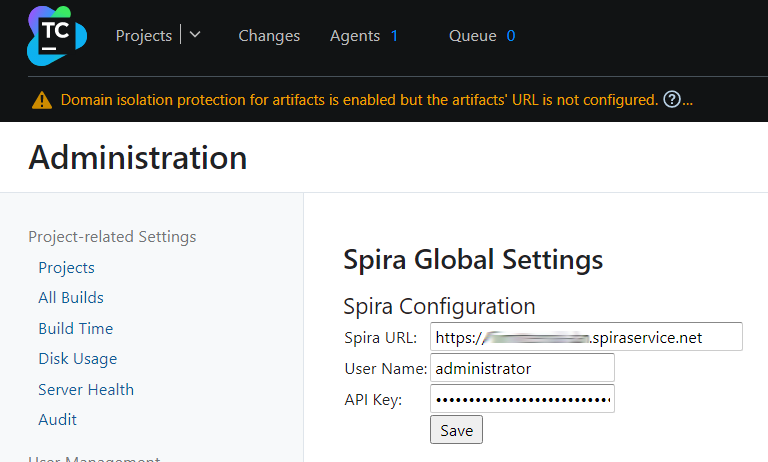The height and width of the screenshot is (462, 768).
Task: Expand the Projects dropdown chevron
Action: tap(195, 35)
